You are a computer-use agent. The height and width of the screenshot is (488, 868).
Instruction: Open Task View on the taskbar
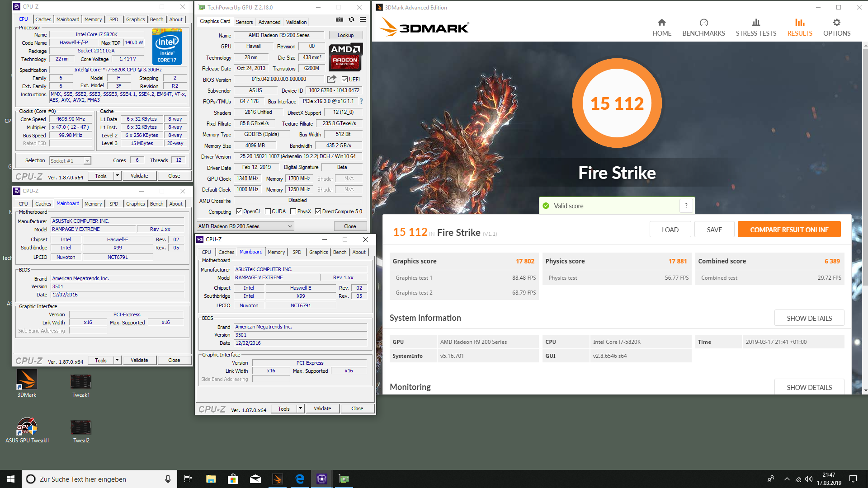[188, 479]
